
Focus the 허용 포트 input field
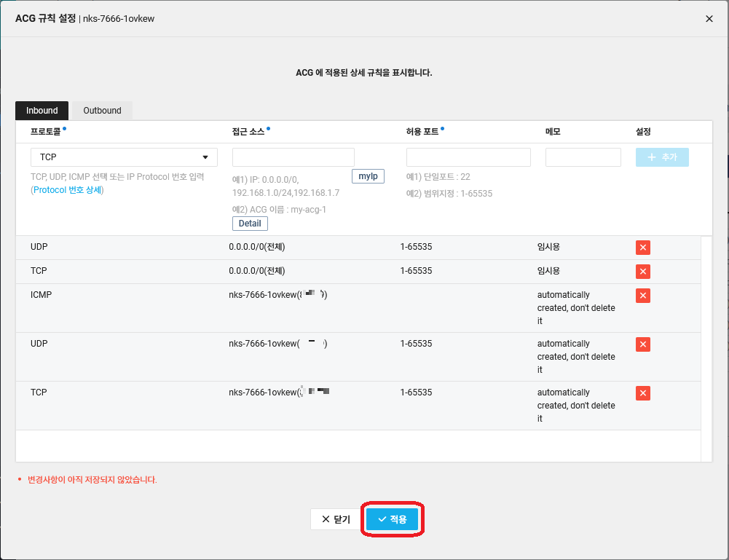pos(468,157)
